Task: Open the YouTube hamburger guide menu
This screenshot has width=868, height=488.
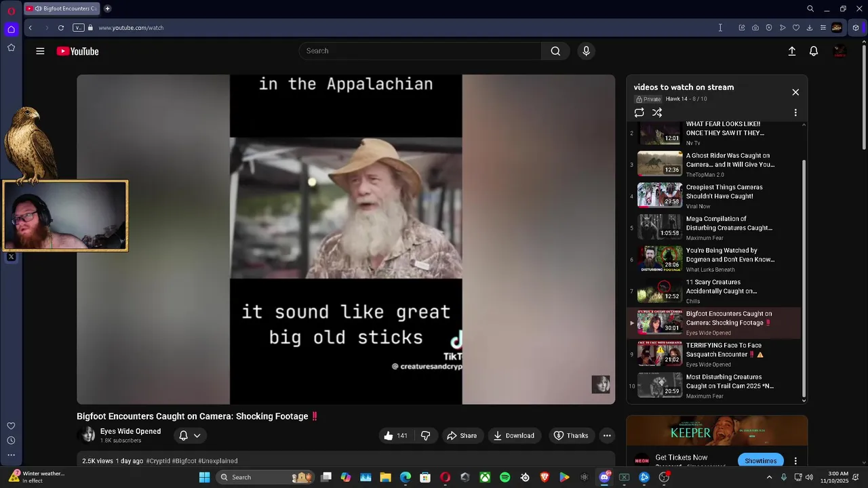Action: [40, 51]
